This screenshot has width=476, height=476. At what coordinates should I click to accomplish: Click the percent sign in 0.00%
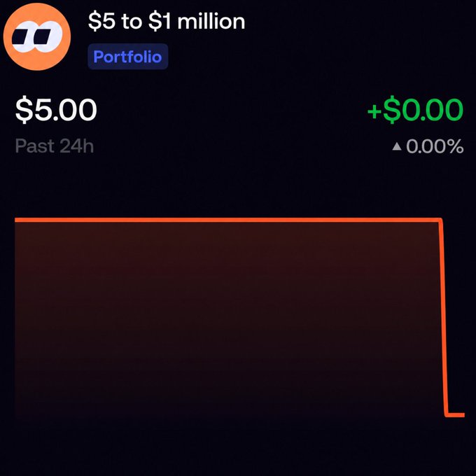point(454,146)
